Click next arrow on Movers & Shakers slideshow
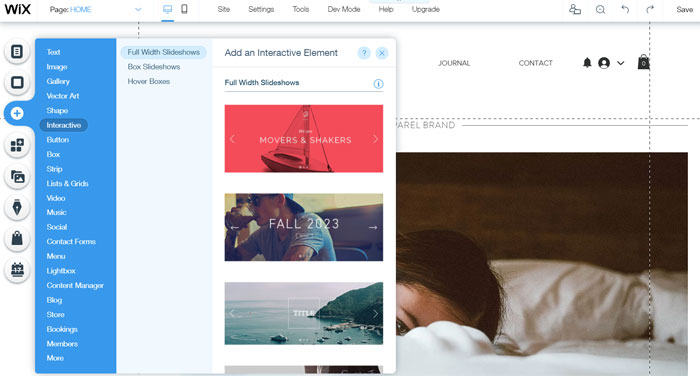Viewport: 700px width, 376px height. click(375, 139)
